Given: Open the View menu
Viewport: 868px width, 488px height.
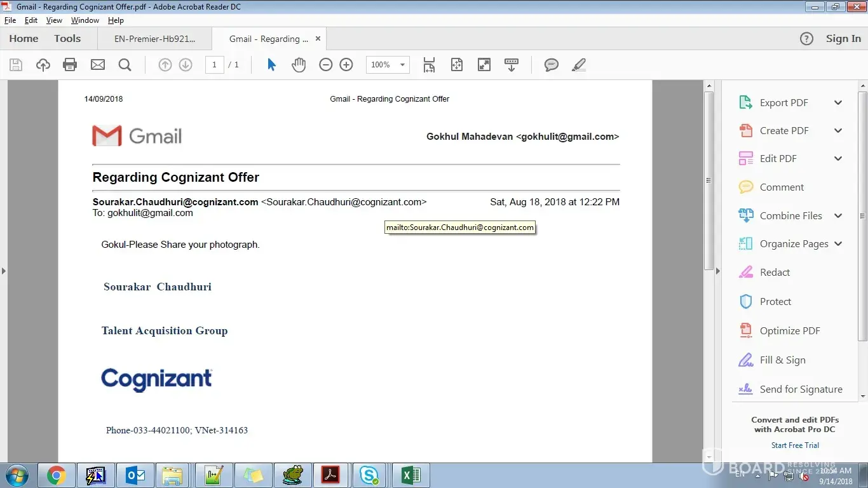Looking at the screenshot, I should pyautogui.click(x=54, y=20).
